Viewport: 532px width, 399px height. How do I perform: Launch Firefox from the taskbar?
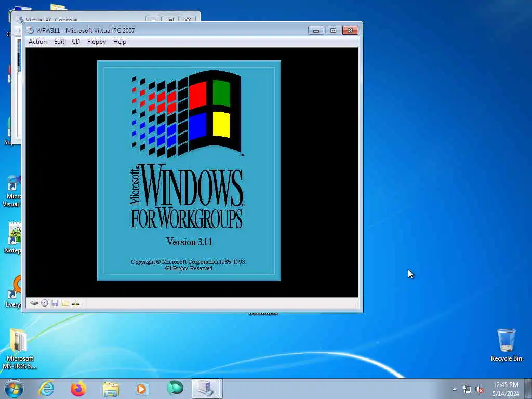(78, 389)
